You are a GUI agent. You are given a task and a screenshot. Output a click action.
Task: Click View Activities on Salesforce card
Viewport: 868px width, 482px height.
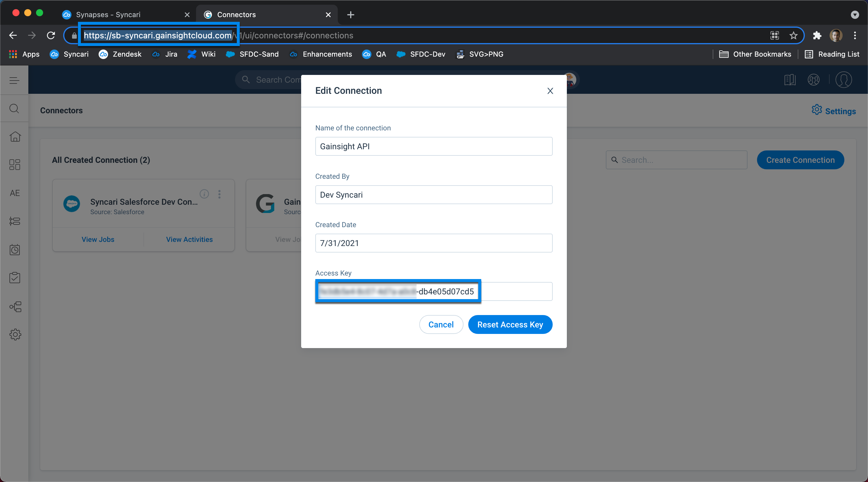pos(189,239)
